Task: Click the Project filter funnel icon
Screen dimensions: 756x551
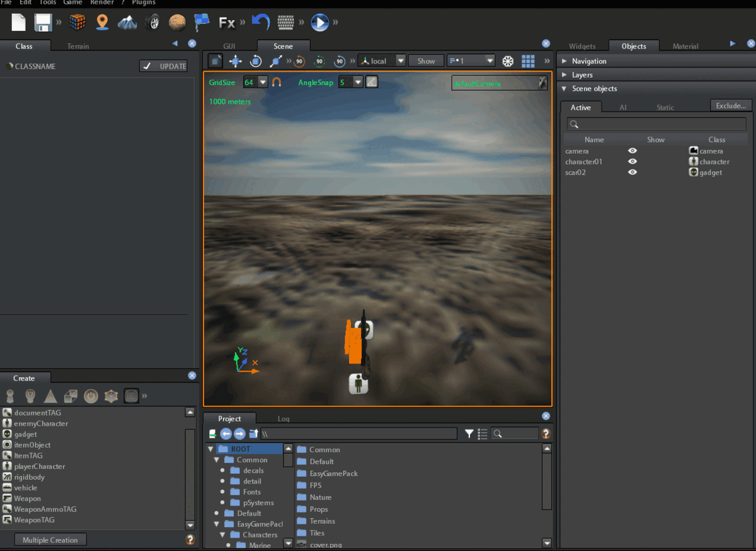Action: pyautogui.click(x=469, y=434)
